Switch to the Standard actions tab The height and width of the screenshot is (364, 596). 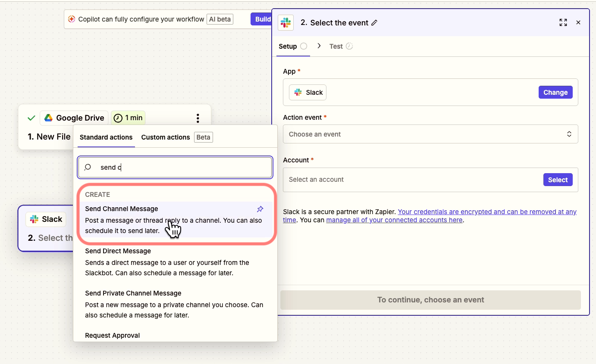tap(106, 137)
